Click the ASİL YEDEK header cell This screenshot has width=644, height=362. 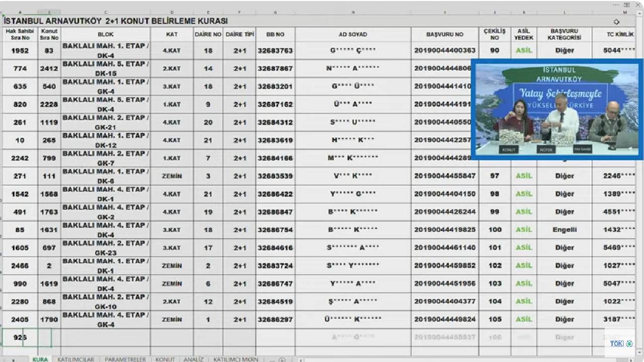click(x=523, y=34)
